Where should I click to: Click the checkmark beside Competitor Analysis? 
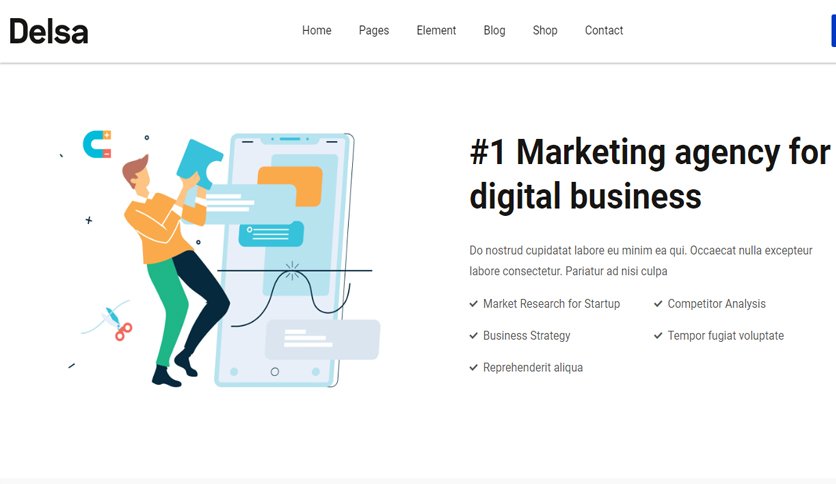[x=658, y=304]
